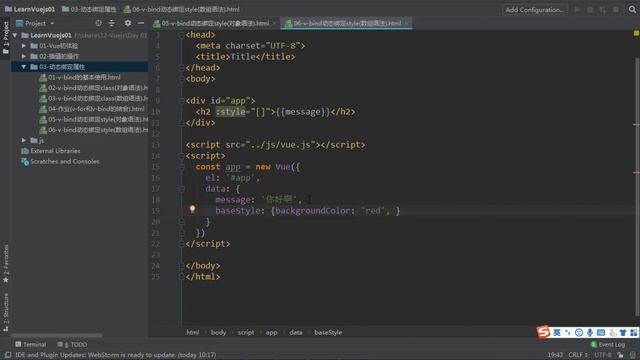This screenshot has width=640, height=360.
Task: Click baseStyle in bottom breadcrumbs
Action: pos(328,332)
